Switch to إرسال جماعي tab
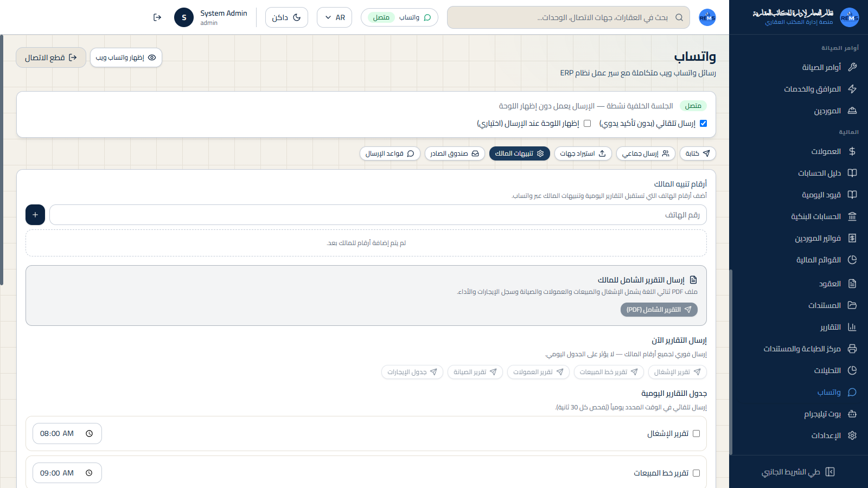 (x=646, y=153)
